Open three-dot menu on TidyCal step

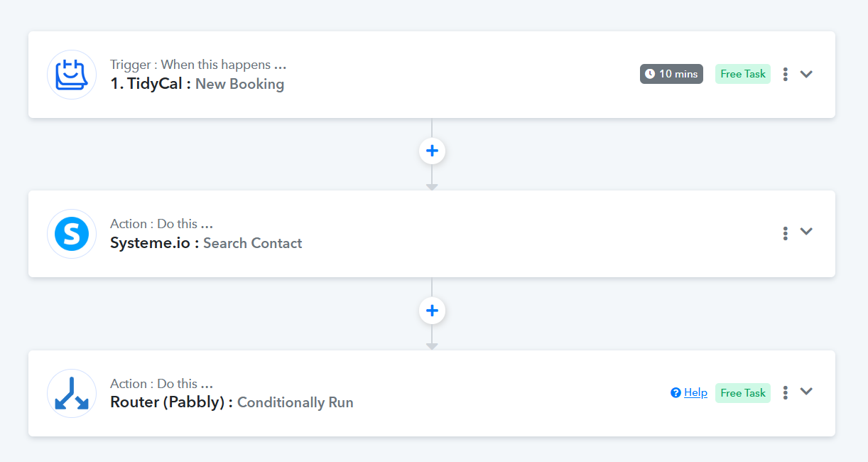point(785,74)
